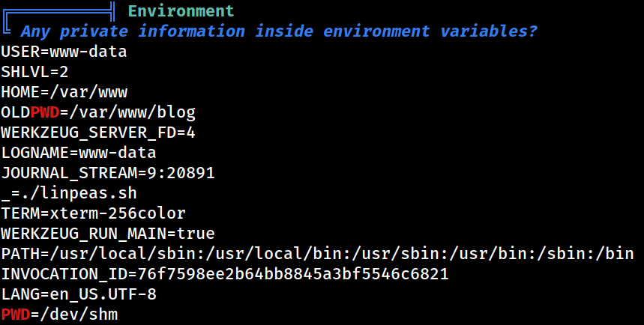Click the USER=www-data line
The image size is (644, 325).
click(64, 52)
